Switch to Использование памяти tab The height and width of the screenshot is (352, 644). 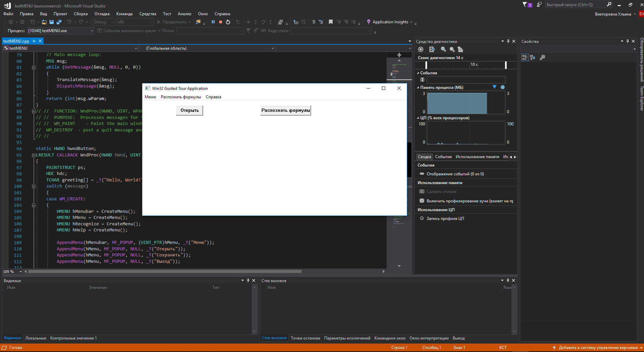(x=477, y=157)
